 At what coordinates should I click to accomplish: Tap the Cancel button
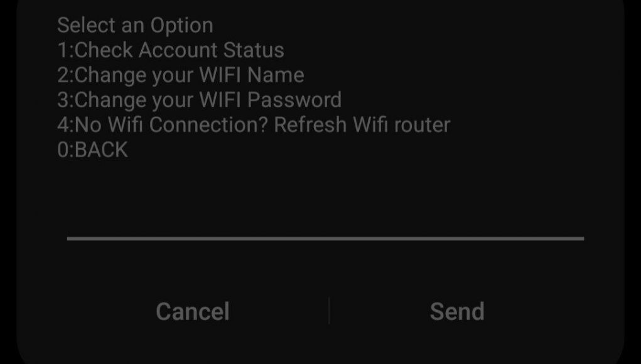point(193,312)
